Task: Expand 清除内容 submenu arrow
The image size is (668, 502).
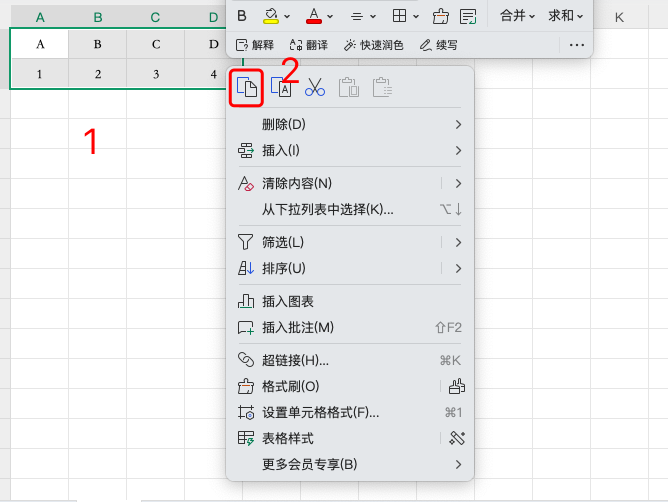Action: (x=458, y=183)
